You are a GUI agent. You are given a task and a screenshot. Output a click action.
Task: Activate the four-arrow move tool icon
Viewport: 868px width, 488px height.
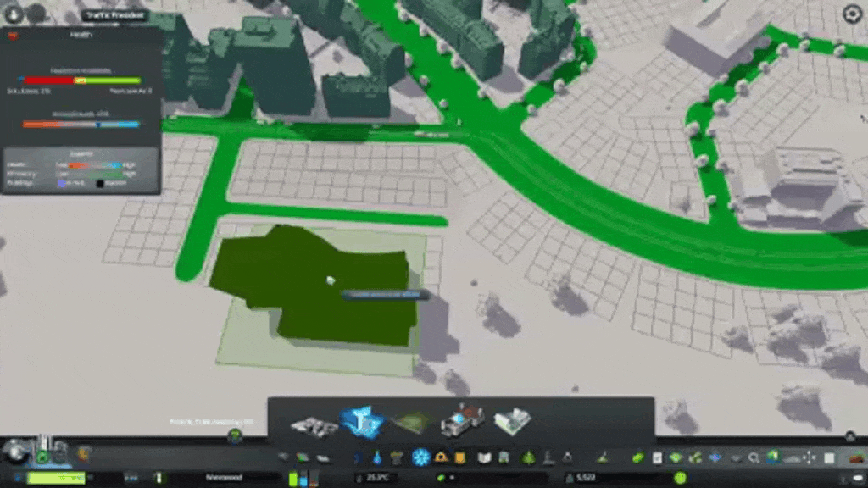(x=810, y=457)
